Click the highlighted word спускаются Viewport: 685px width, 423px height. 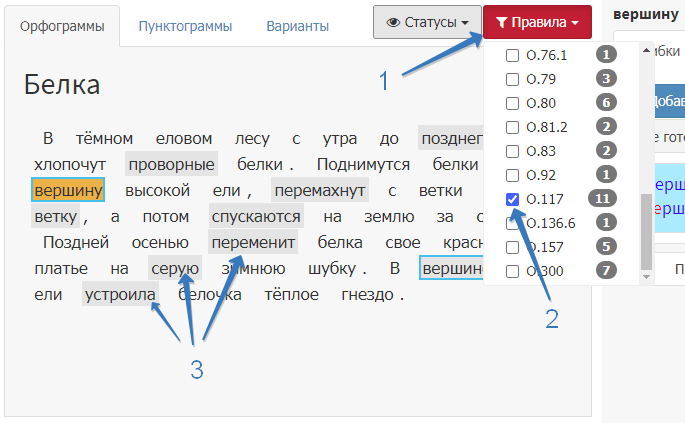click(x=256, y=216)
